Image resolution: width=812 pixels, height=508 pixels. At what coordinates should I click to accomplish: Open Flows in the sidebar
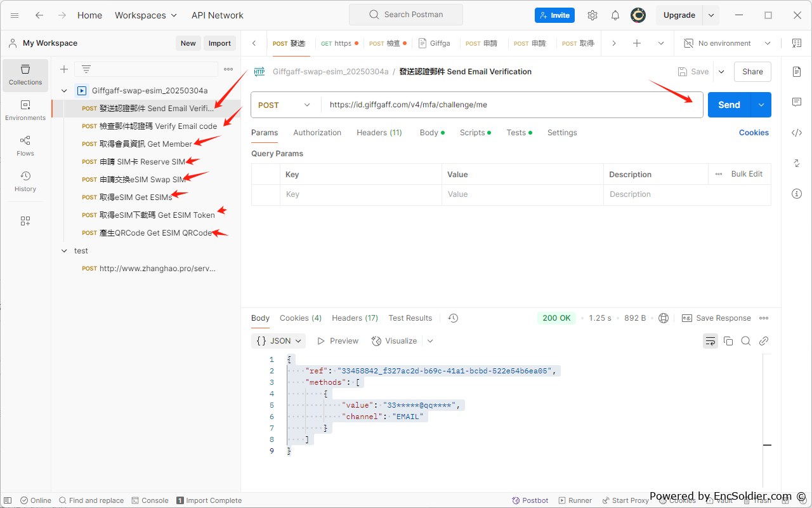(25, 146)
